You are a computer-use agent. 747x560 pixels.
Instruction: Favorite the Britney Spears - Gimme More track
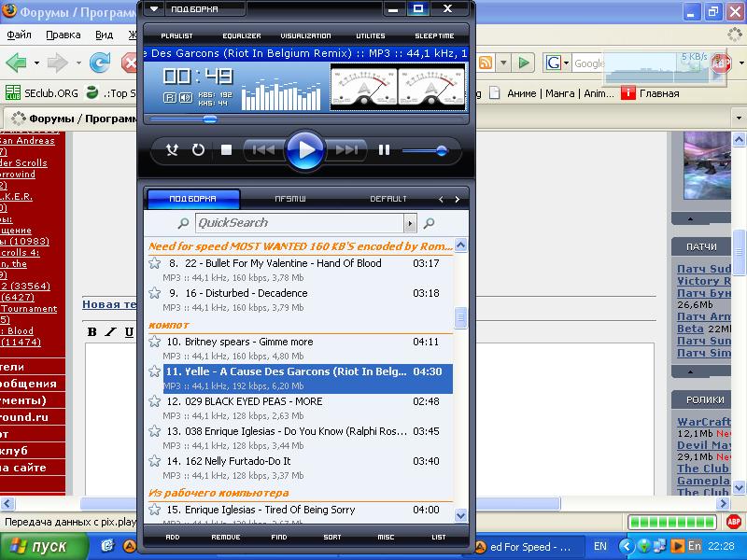coord(155,342)
